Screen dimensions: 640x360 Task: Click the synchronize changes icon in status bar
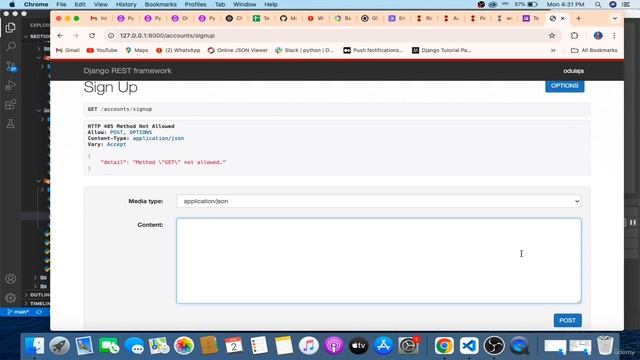click(39, 312)
